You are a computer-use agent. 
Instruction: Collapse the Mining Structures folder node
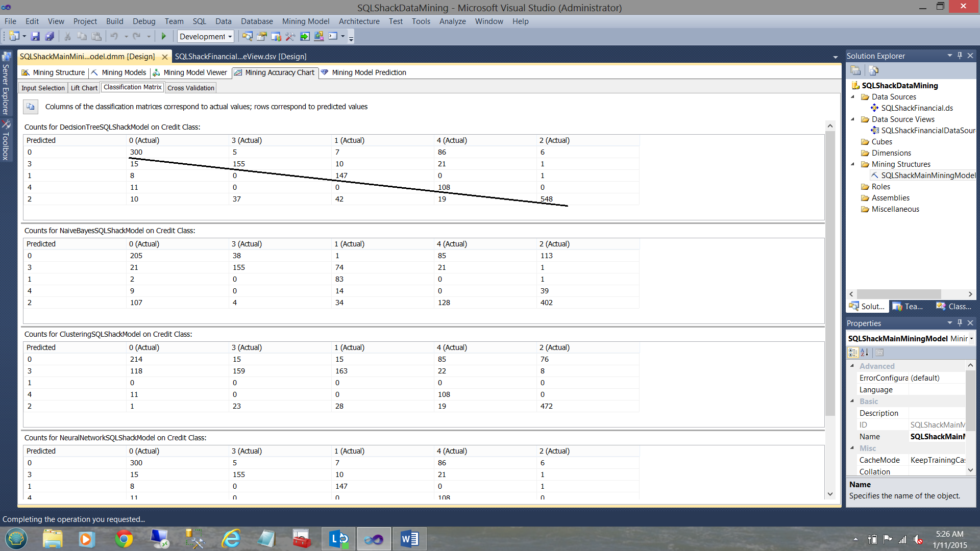tap(853, 164)
